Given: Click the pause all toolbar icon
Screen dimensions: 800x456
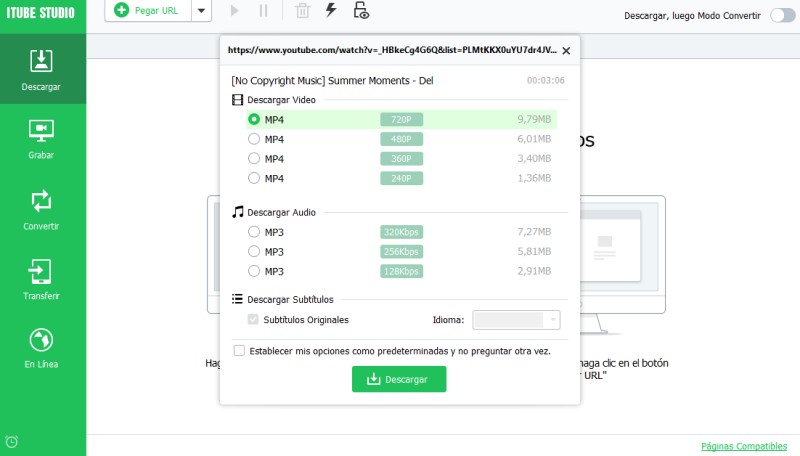Looking at the screenshot, I should [263, 11].
